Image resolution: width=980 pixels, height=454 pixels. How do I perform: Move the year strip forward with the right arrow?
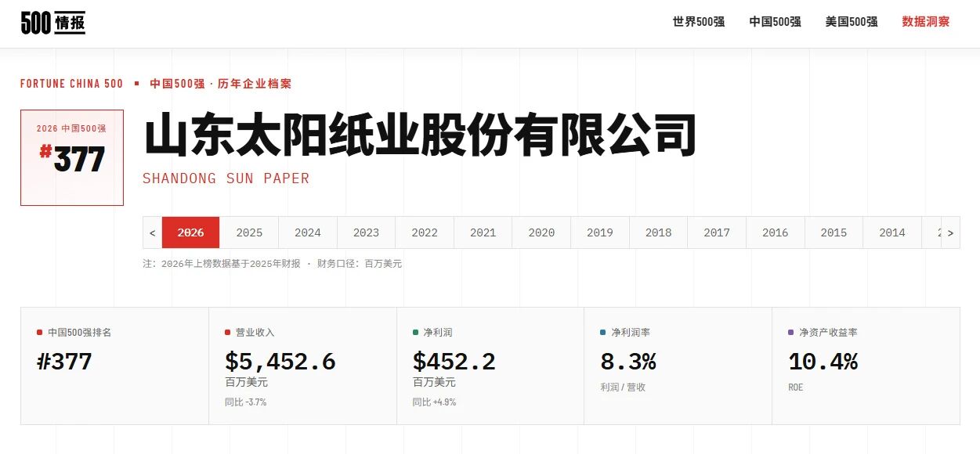[x=950, y=232]
